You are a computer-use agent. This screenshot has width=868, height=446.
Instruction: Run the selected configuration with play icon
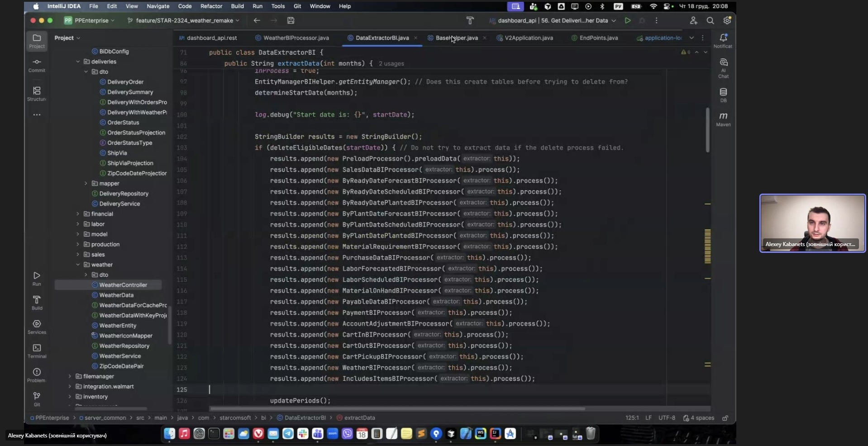(628, 20)
